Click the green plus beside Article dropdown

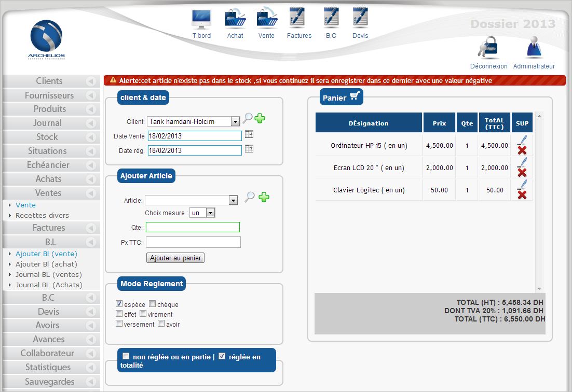point(264,198)
